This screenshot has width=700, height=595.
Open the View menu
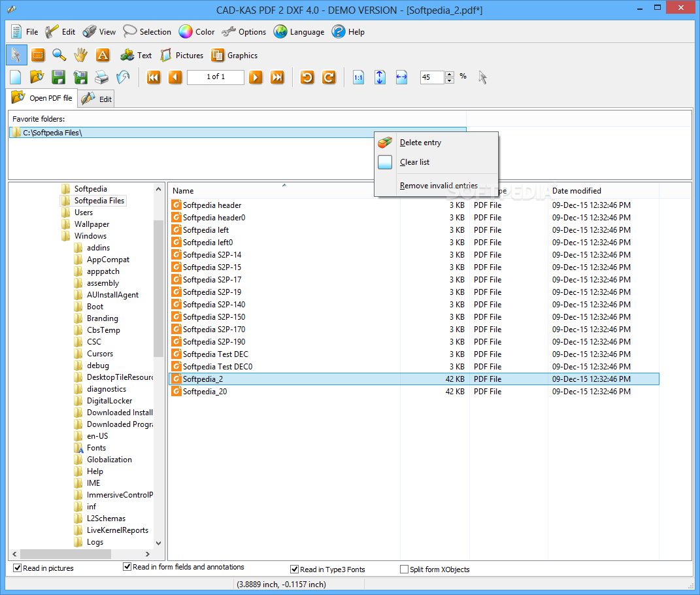tap(99, 32)
